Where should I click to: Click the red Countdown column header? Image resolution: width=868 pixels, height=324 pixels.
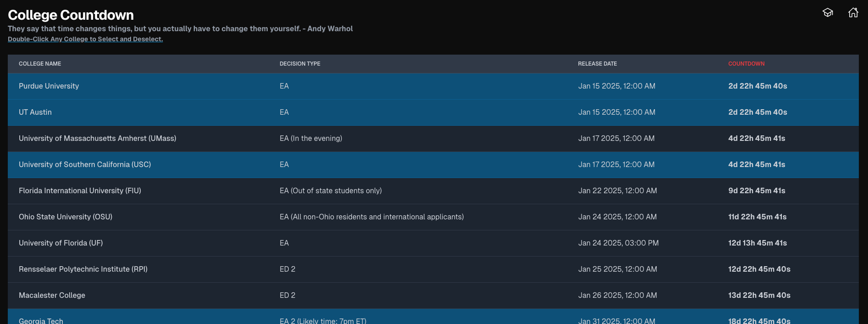coord(746,64)
